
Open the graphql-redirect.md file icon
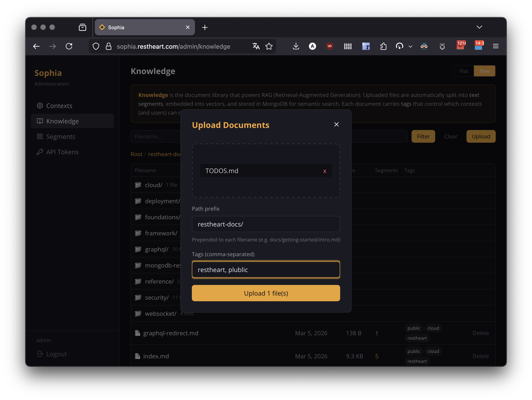tap(138, 333)
